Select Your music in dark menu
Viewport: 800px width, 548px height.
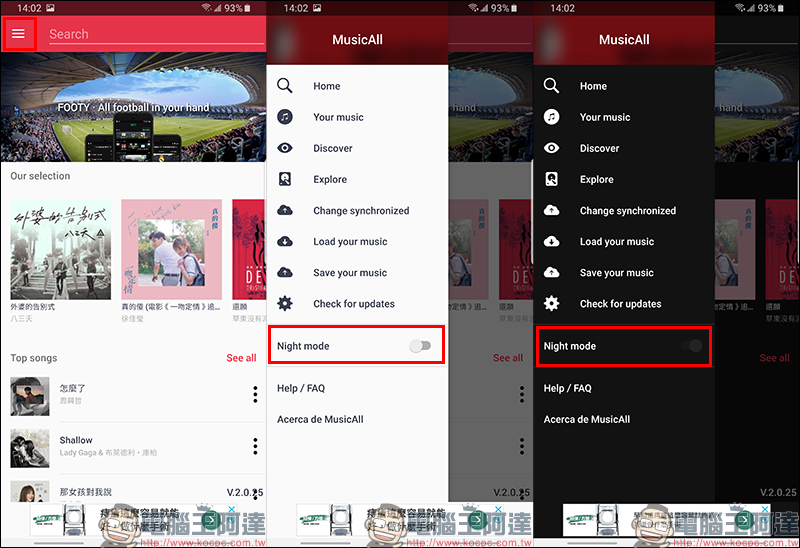[605, 117]
